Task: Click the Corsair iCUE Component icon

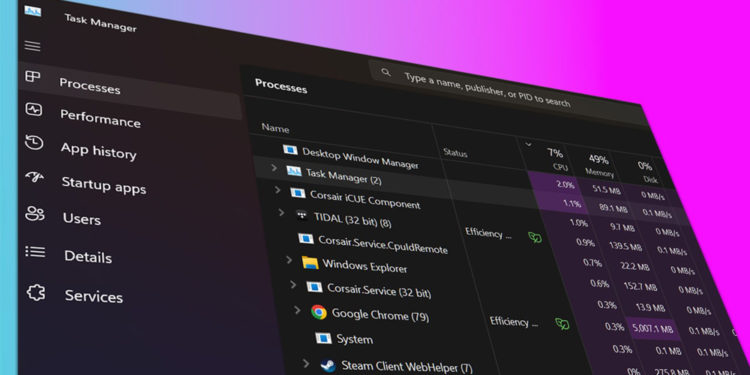Action: (x=298, y=193)
